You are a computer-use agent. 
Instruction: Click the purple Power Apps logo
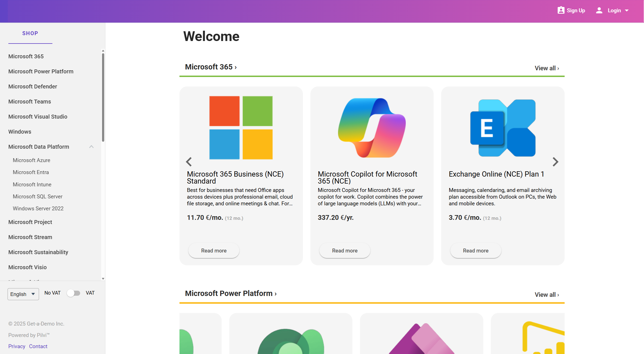pos(421,339)
